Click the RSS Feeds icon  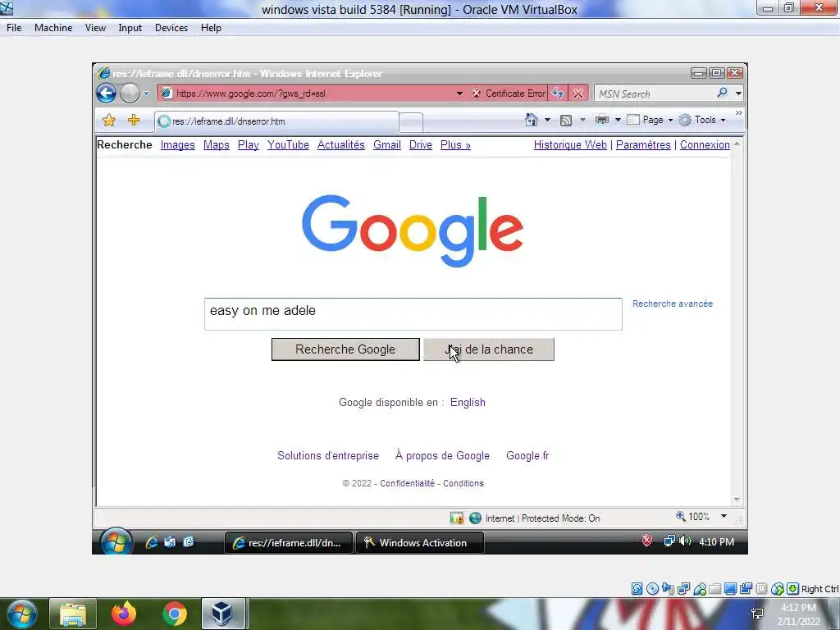(x=566, y=121)
